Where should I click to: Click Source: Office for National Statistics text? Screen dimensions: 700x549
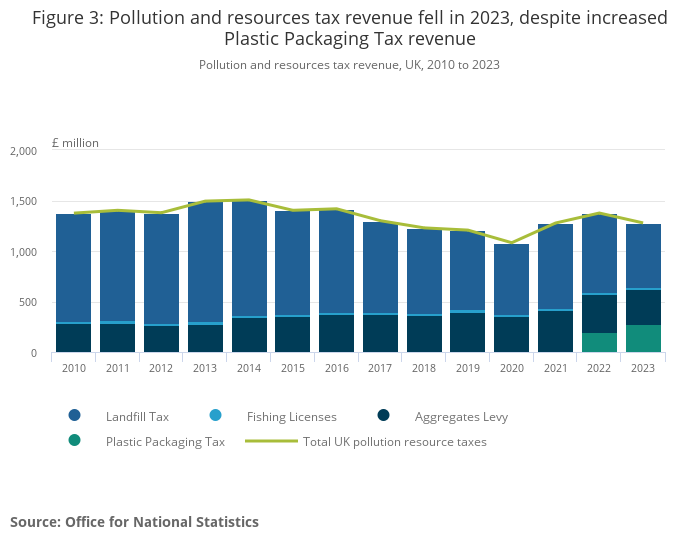[x=134, y=522]
